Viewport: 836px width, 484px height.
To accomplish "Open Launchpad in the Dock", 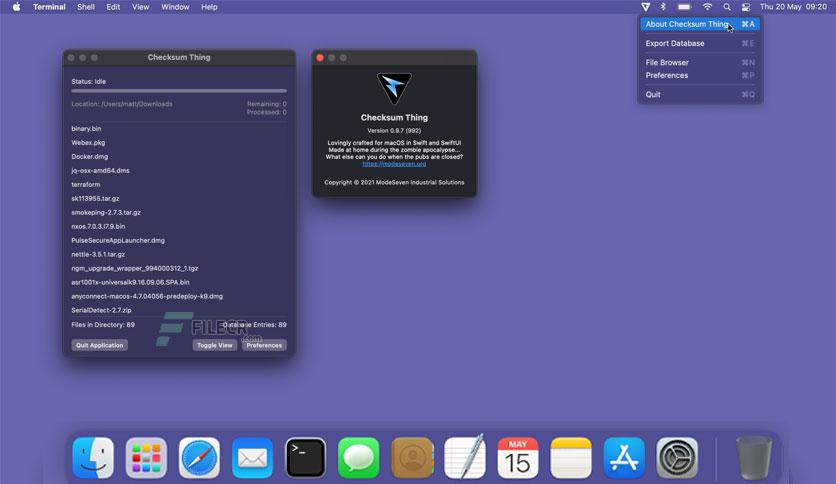I will pyautogui.click(x=146, y=457).
